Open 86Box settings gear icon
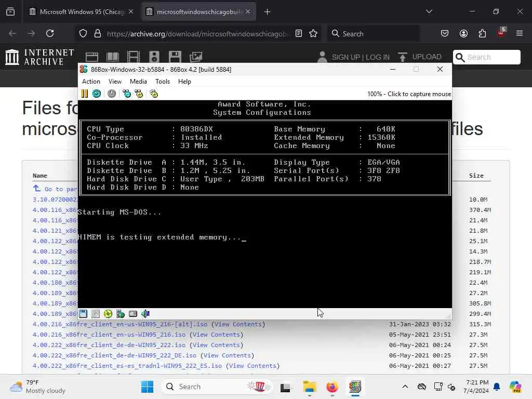532x399 pixels. pos(154,94)
